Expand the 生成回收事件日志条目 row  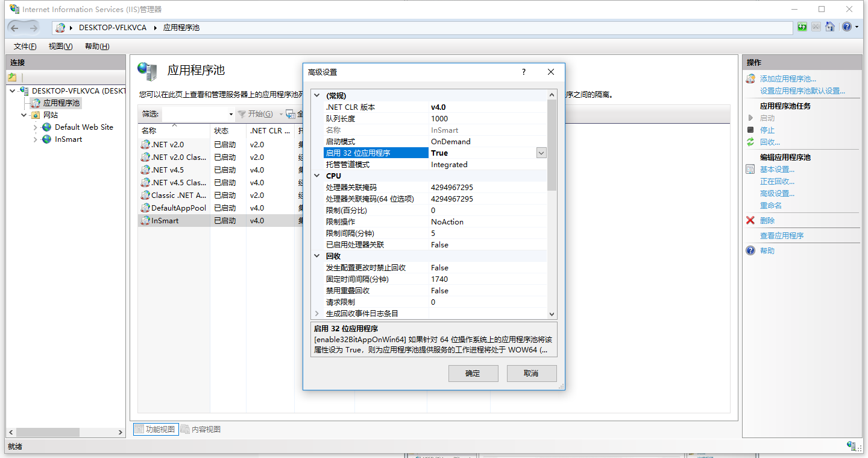click(317, 313)
